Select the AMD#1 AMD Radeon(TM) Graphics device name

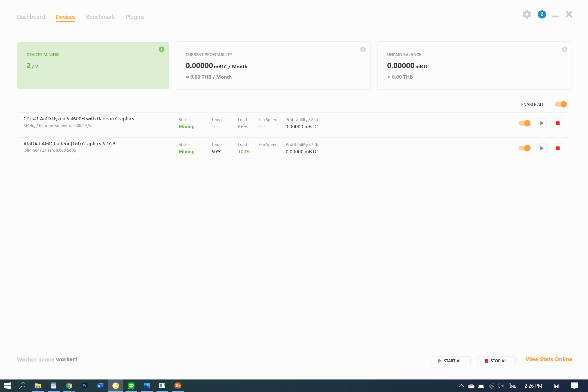[x=69, y=144]
